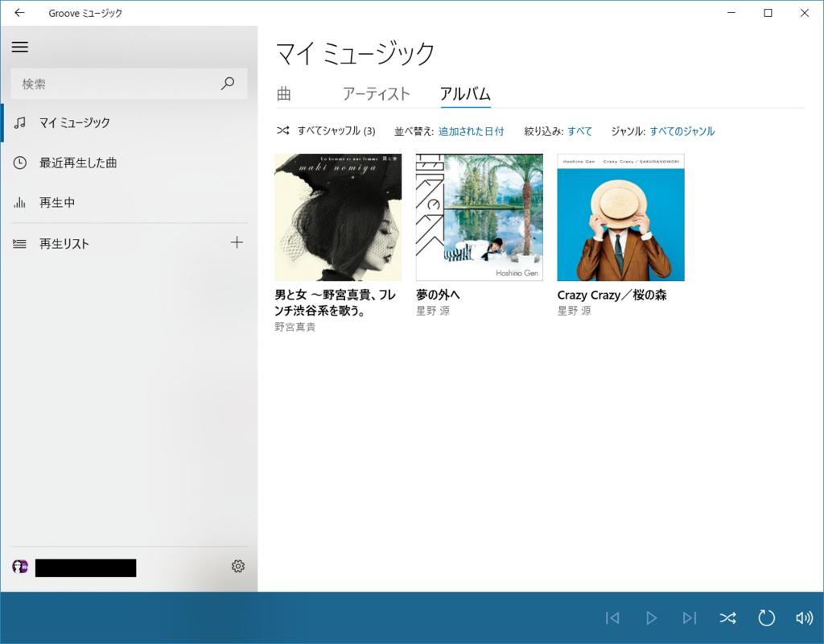This screenshot has width=824, height=644.
Task: Maximize the Groove ミュージック window
Action: coord(768,13)
